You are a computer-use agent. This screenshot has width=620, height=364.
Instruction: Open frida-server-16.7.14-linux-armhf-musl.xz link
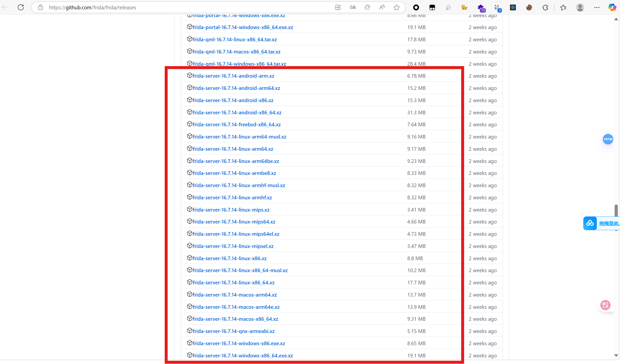pos(239,185)
